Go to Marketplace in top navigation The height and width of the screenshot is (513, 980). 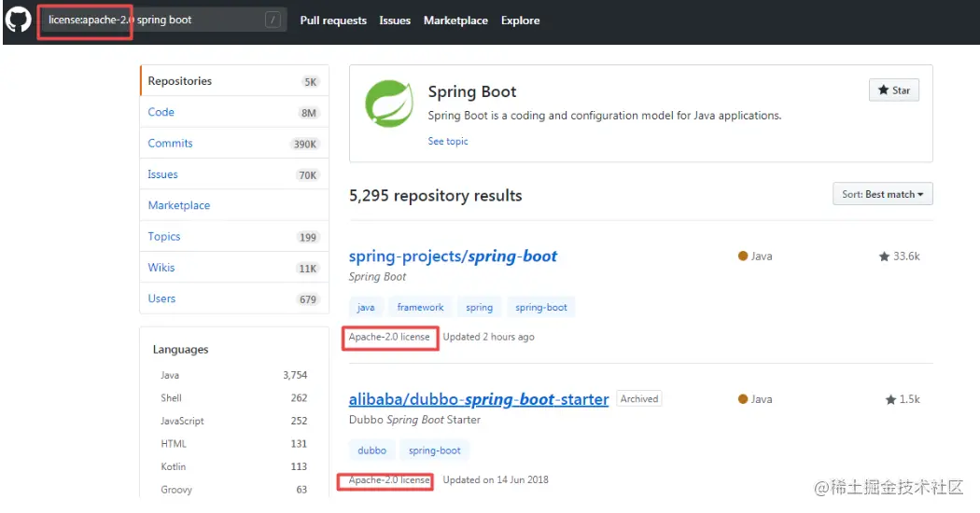tap(455, 21)
